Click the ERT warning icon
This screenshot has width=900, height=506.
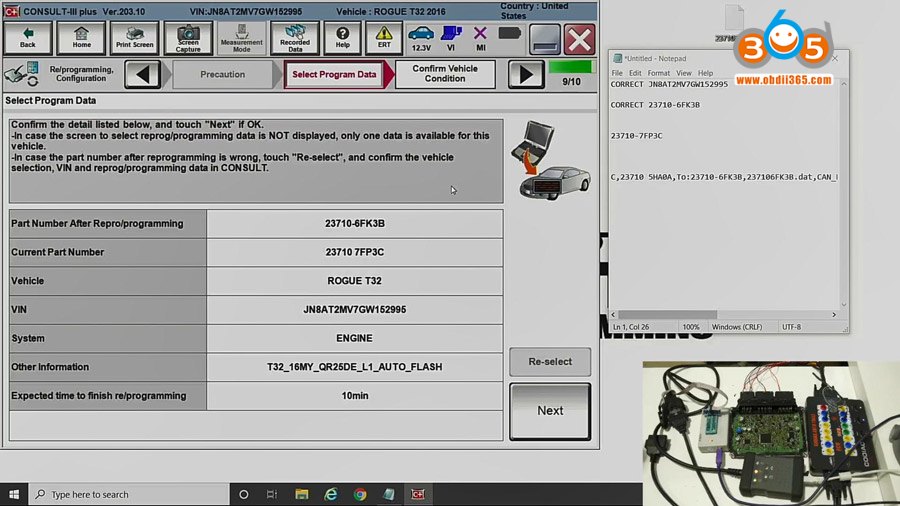pyautogui.click(x=383, y=38)
